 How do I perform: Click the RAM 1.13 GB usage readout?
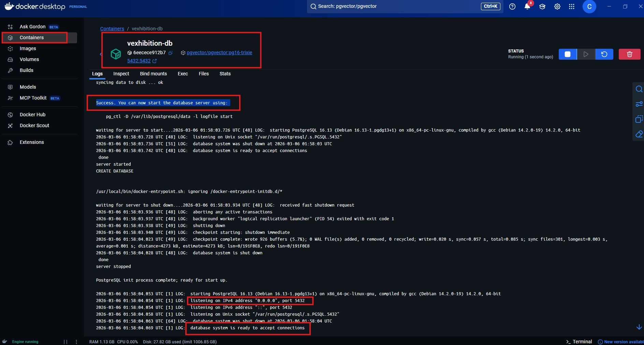point(102,342)
